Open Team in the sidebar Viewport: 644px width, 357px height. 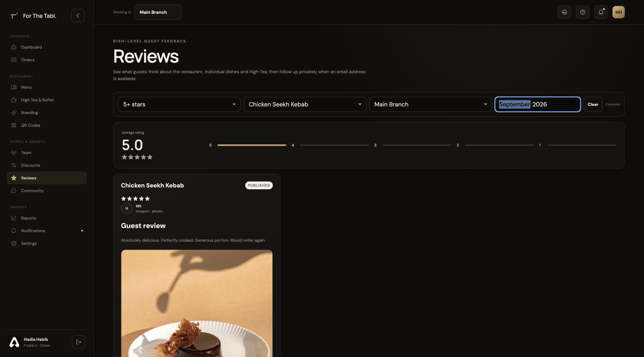(x=47, y=153)
